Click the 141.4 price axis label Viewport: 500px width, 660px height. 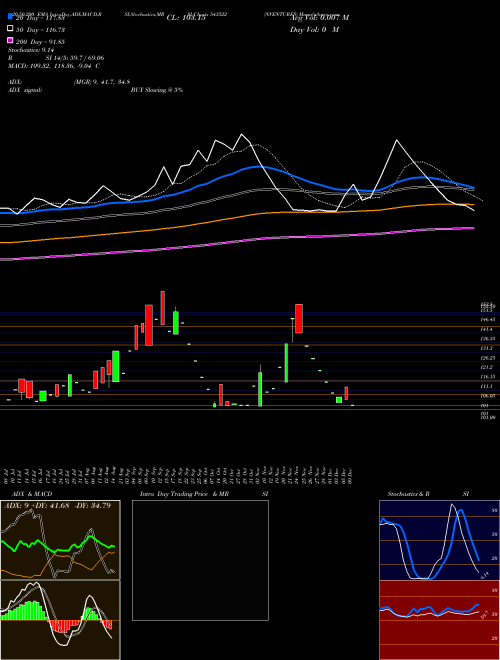tap(487, 329)
